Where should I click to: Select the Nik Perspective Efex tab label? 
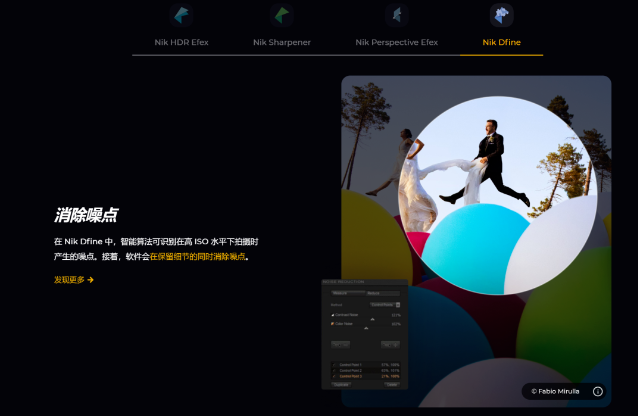tap(397, 42)
